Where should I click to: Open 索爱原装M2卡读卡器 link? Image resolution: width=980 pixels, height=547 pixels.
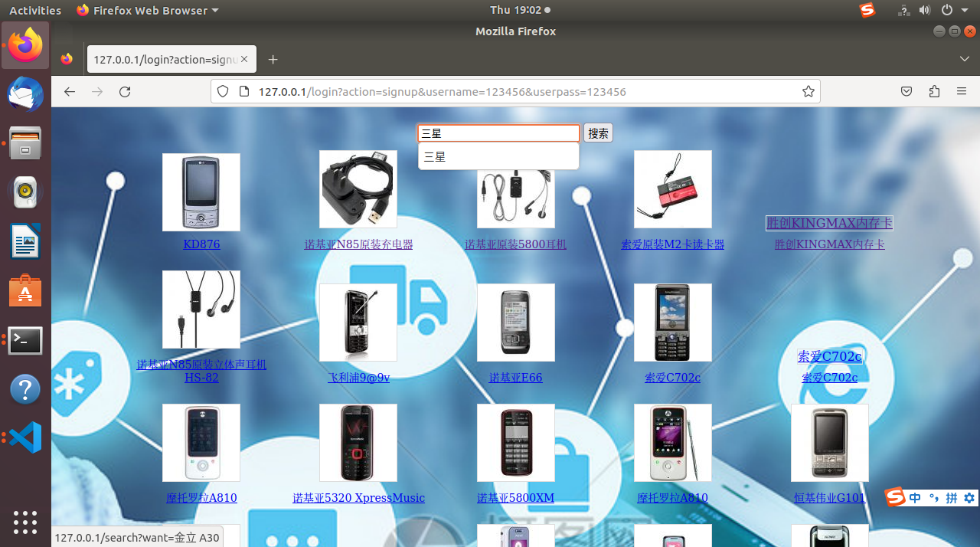(x=672, y=244)
